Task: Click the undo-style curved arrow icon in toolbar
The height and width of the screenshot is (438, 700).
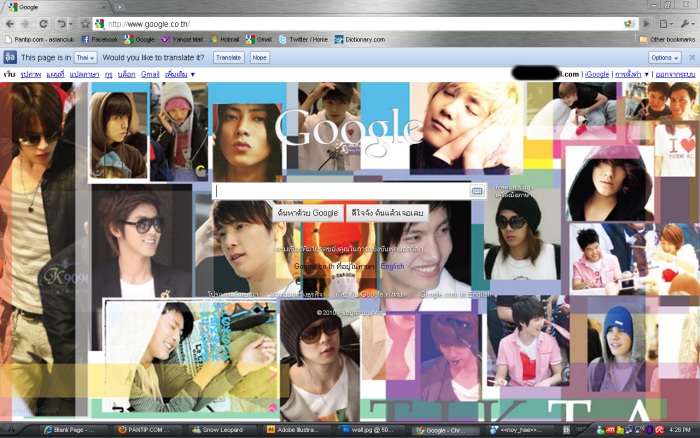Action: (x=62, y=24)
